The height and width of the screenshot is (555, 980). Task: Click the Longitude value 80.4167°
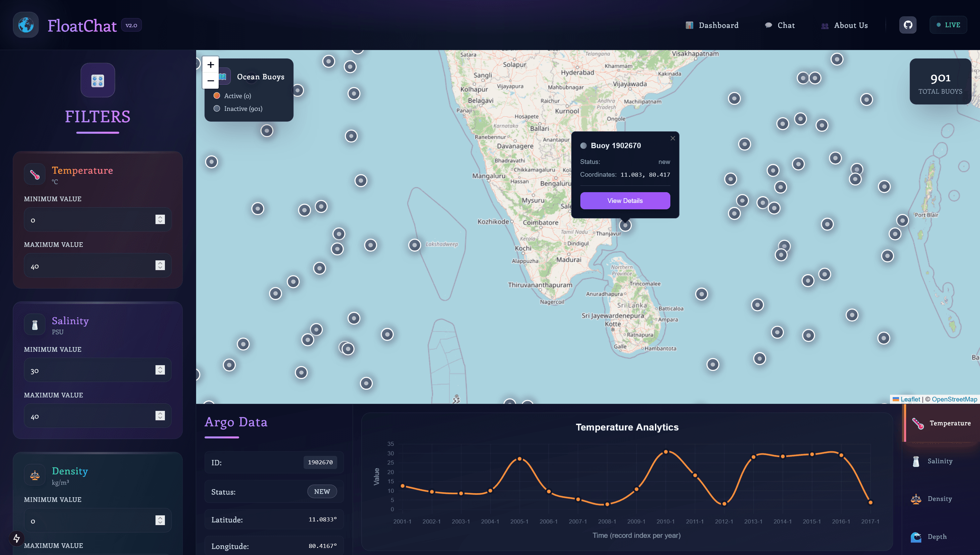click(323, 546)
